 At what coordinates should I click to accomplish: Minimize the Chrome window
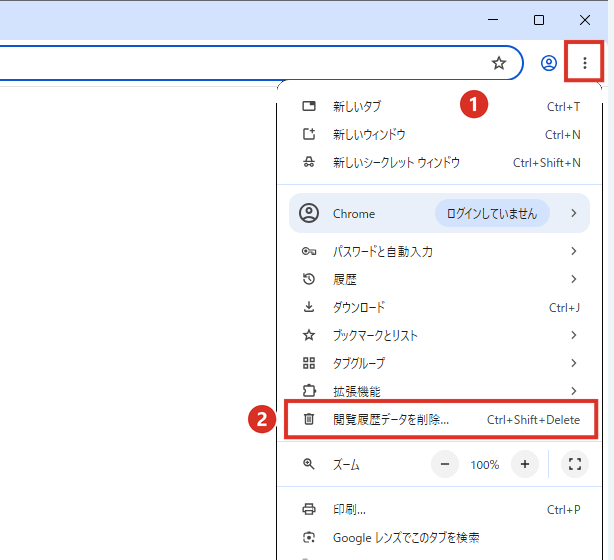493,20
